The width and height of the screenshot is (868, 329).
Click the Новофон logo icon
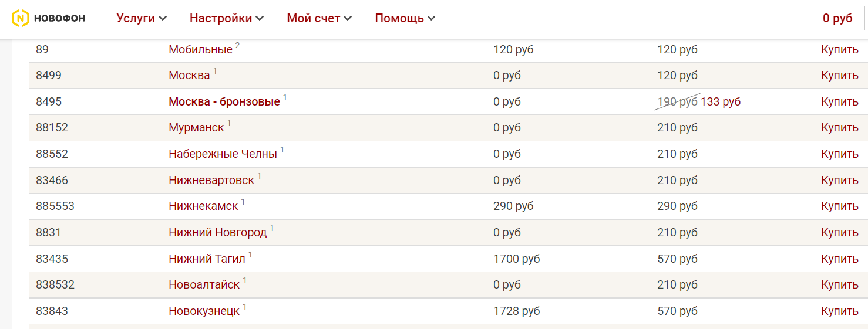21,18
